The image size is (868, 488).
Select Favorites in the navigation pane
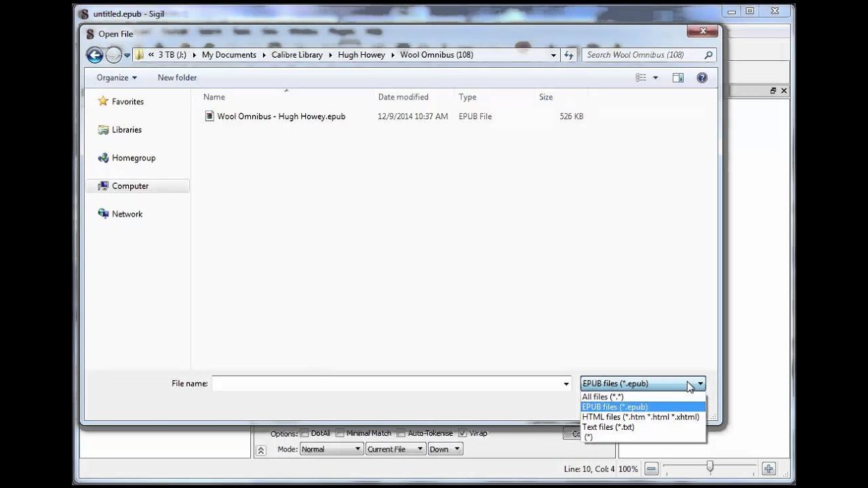click(127, 102)
